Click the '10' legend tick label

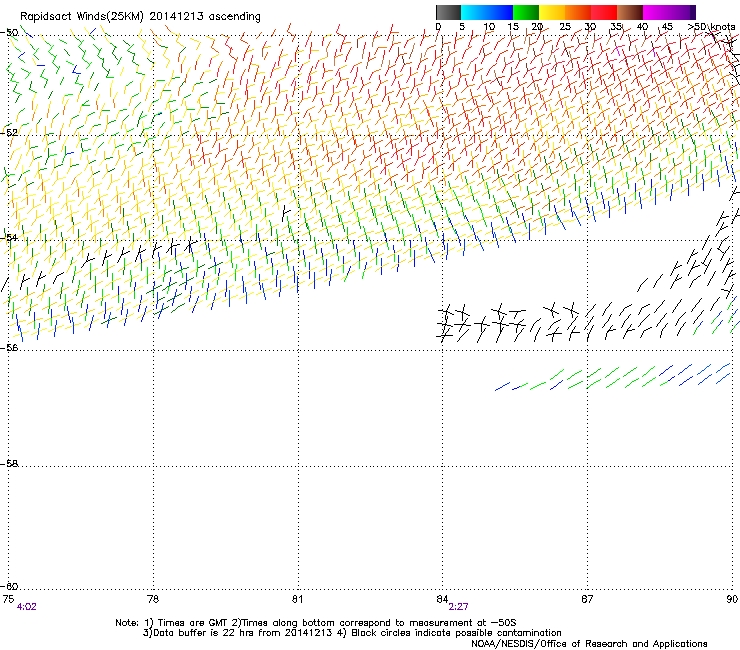489,27
